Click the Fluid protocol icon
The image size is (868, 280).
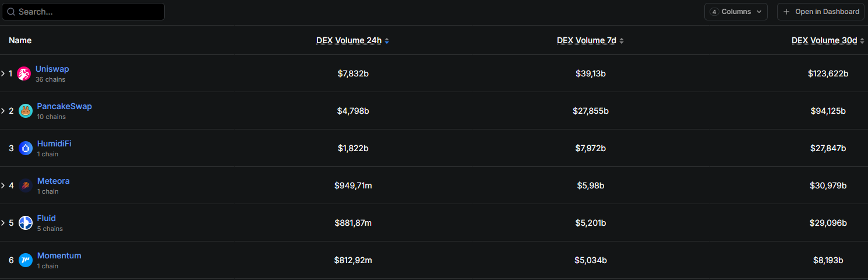[26, 223]
